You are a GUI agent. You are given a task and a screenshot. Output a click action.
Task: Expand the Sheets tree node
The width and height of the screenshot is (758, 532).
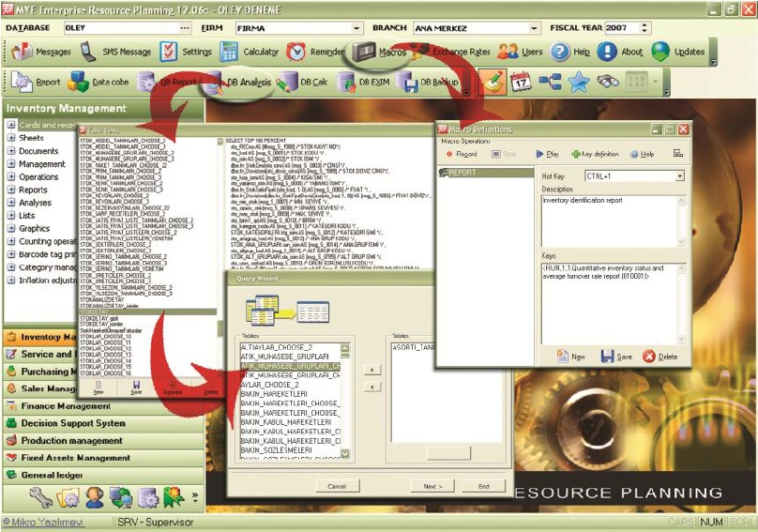pos(11,138)
